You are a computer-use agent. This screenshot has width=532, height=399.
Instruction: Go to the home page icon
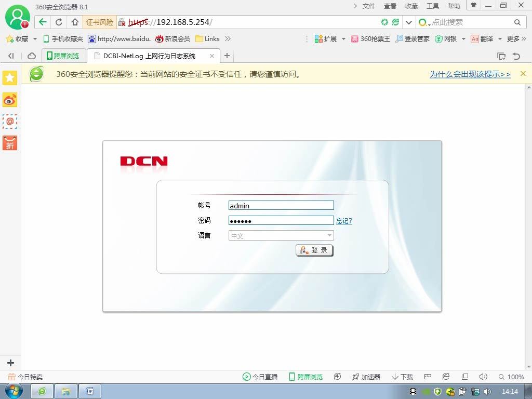[75, 22]
